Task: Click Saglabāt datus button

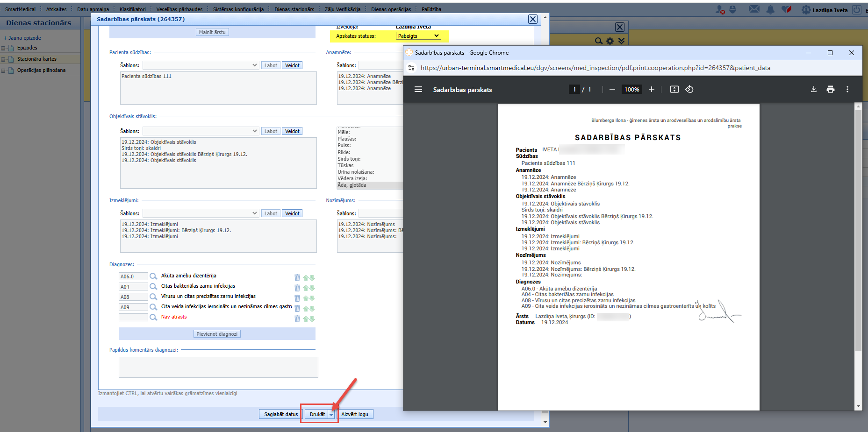Action: 281,414
